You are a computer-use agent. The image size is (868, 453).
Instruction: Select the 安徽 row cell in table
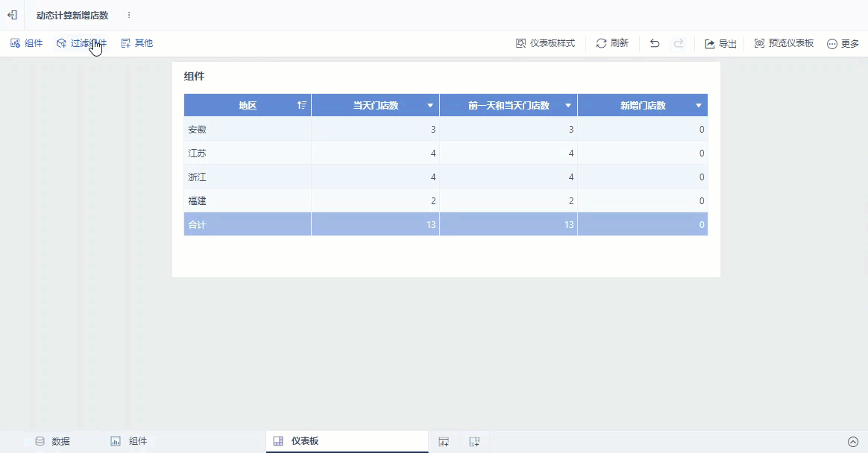[248, 130]
